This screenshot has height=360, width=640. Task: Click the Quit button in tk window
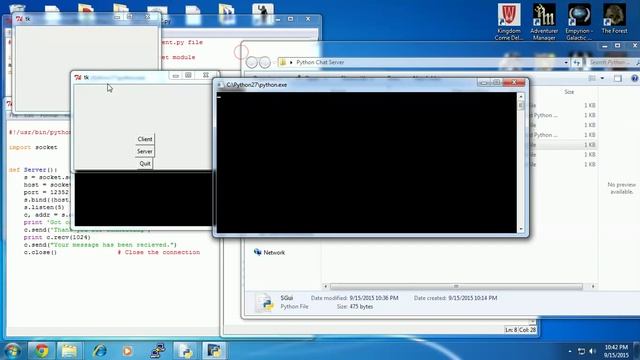(x=145, y=164)
